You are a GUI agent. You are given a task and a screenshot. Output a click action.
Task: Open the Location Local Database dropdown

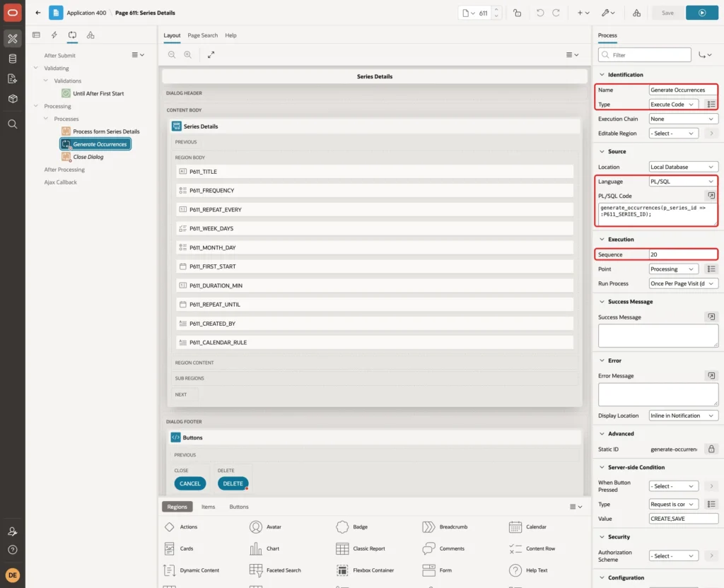[x=684, y=167]
